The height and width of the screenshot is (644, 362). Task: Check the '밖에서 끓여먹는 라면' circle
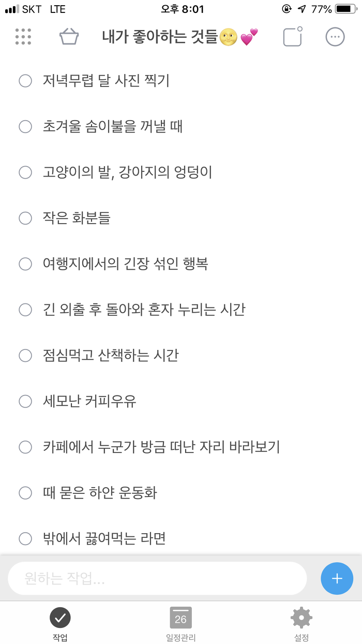(25, 538)
